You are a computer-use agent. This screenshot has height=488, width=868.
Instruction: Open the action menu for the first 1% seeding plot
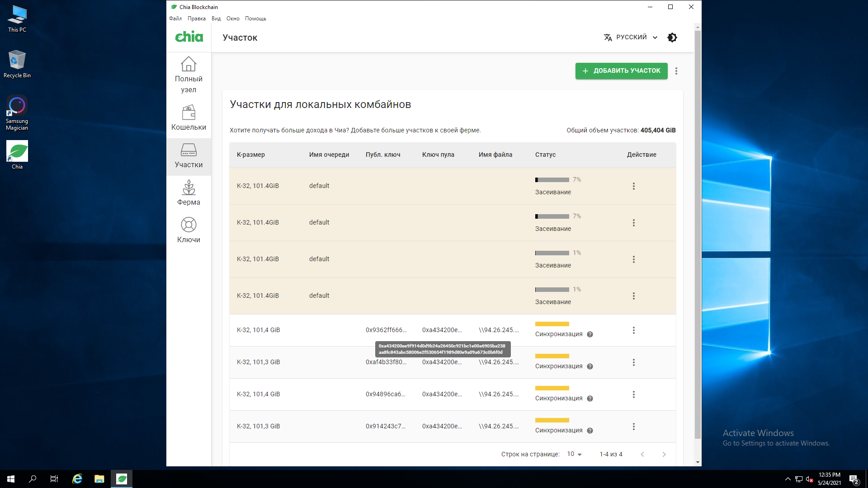(x=634, y=259)
